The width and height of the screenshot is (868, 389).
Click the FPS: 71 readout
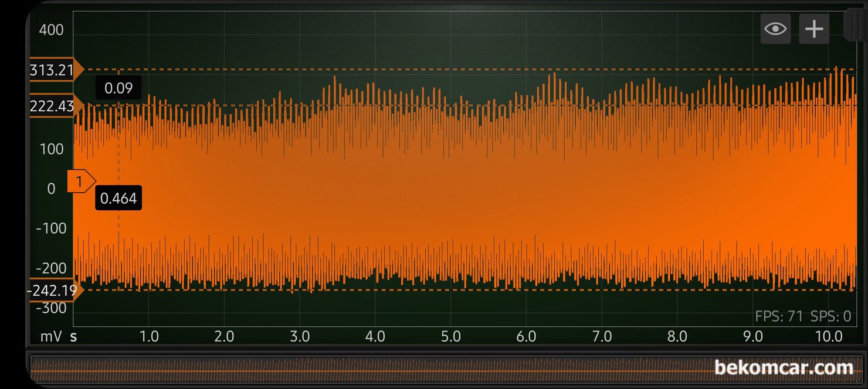coord(779,316)
